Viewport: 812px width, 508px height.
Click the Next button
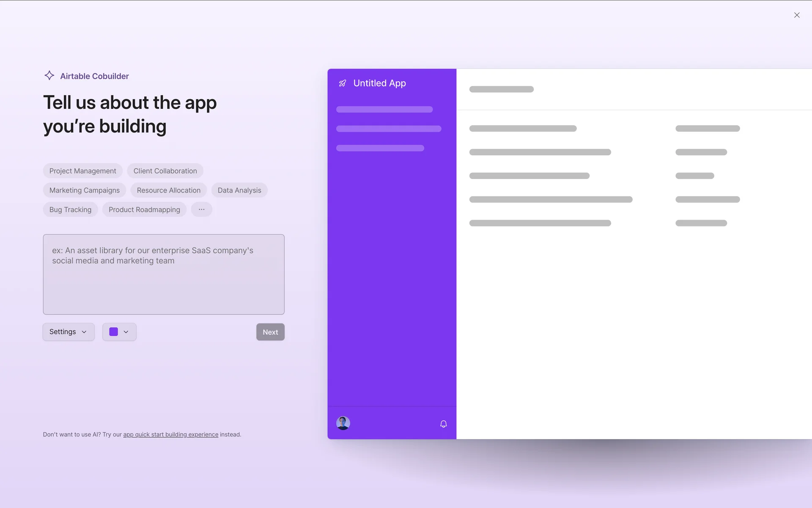pos(270,332)
